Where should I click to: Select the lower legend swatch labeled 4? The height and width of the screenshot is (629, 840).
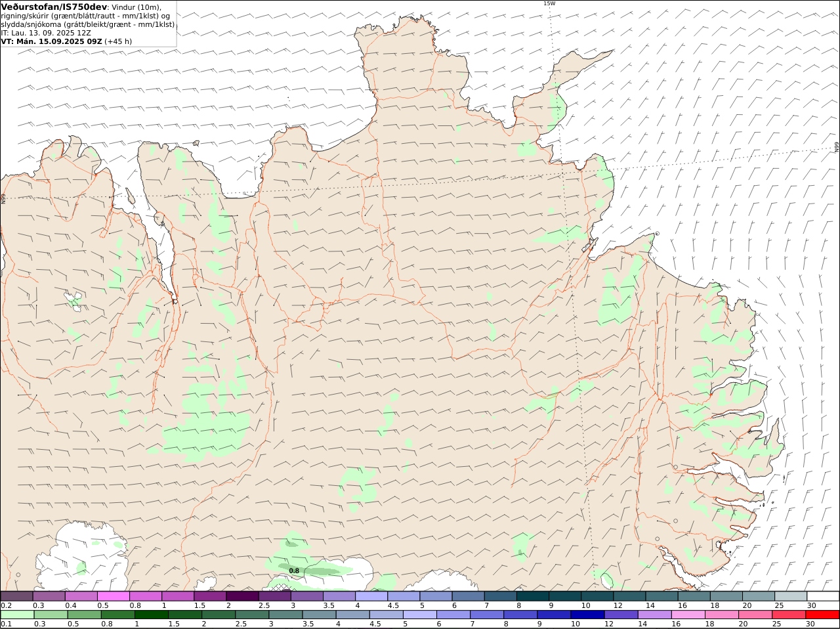352,615
